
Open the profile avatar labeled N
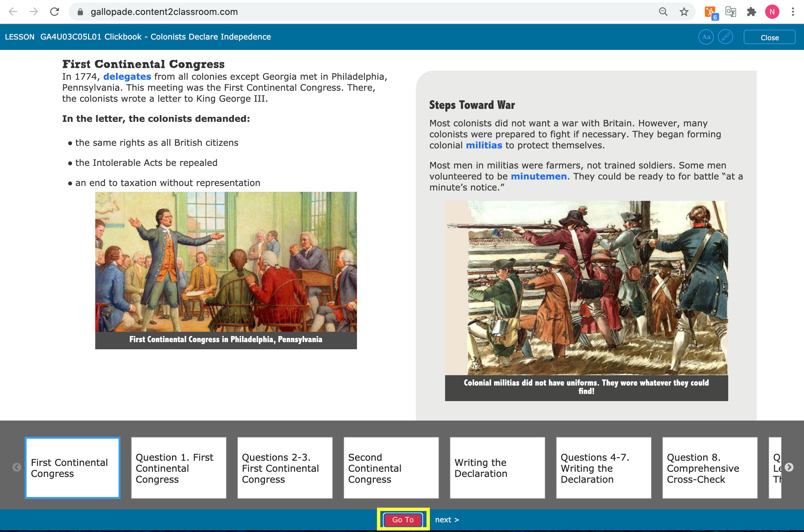click(x=772, y=12)
